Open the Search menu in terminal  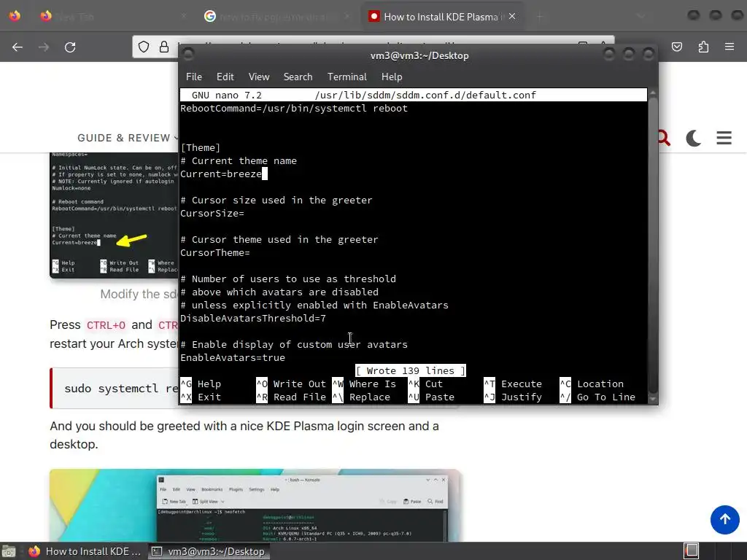tap(298, 77)
